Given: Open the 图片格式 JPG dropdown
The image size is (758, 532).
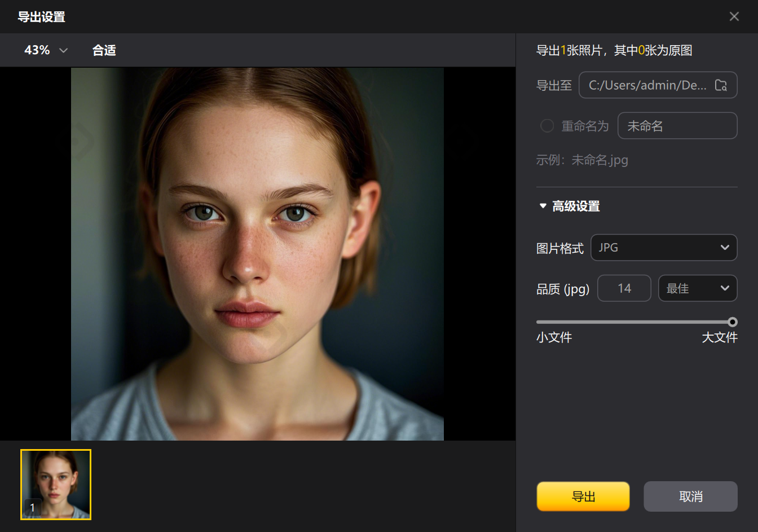Looking at the screenshot, I should (663, 248).
